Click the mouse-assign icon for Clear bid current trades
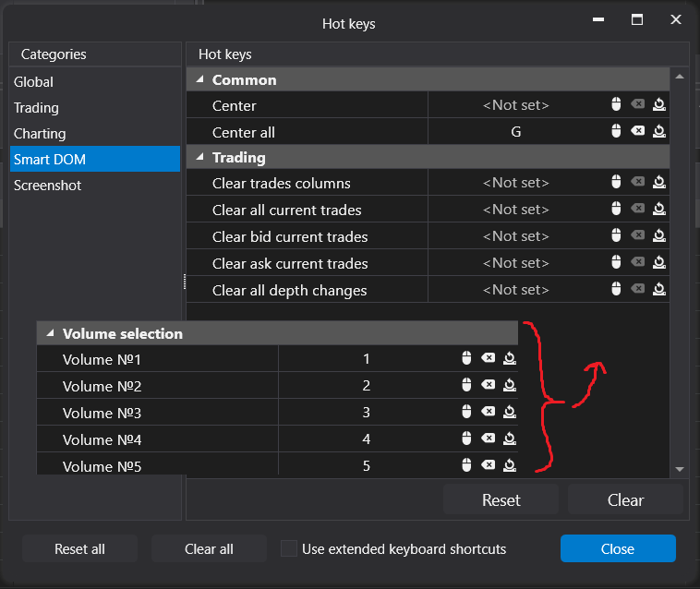Screen dimensions: 700x589 tap(616, 236)
